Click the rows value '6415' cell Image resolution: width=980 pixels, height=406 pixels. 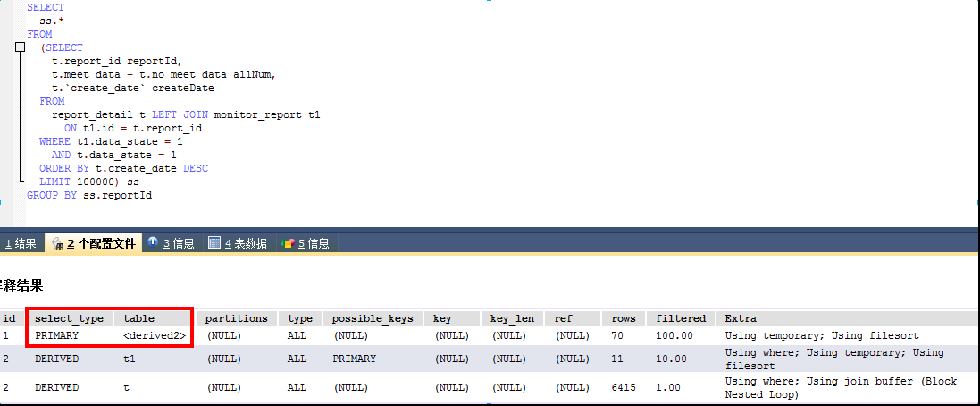point(626,387)
